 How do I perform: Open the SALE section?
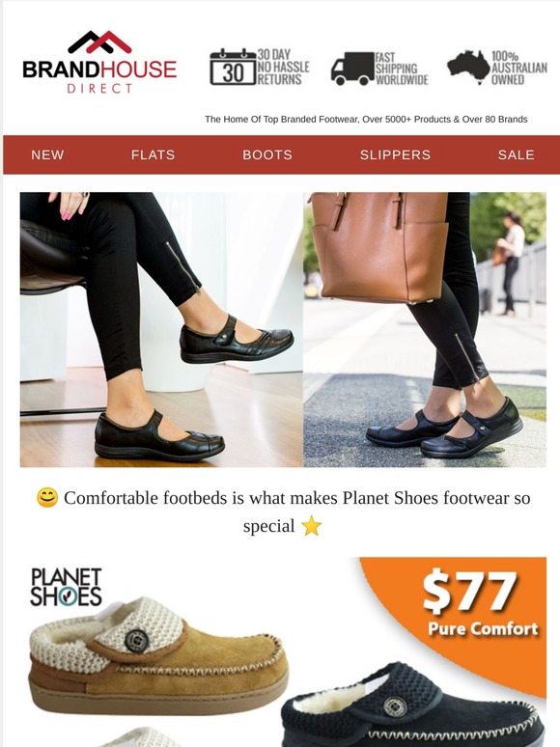point(517,154)
